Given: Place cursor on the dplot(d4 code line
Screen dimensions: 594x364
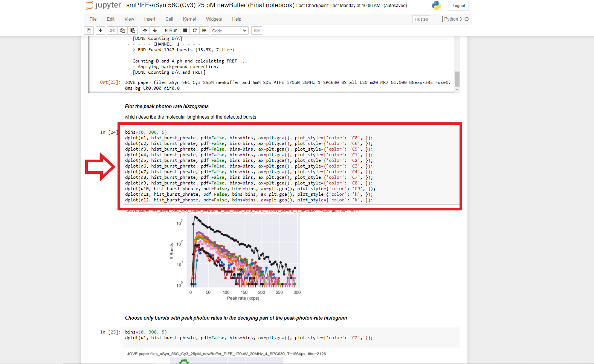Looking at the screenshot, I should click(249, 155).
